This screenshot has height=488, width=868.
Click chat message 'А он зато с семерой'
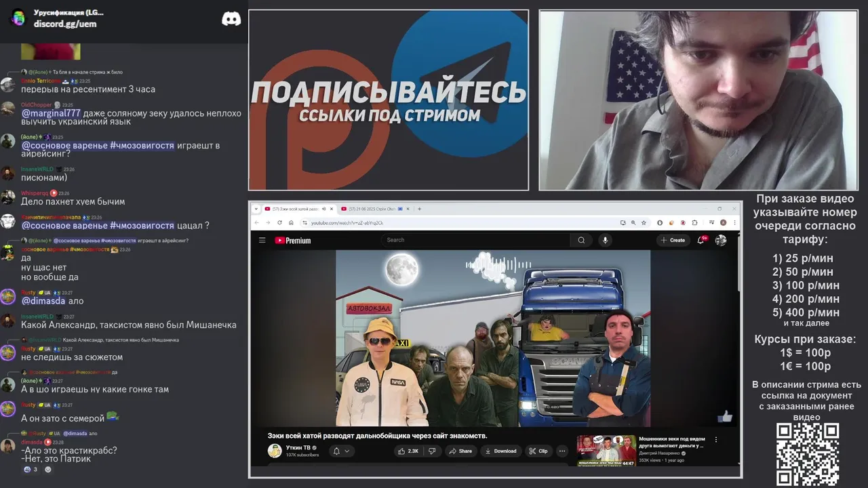70,418
